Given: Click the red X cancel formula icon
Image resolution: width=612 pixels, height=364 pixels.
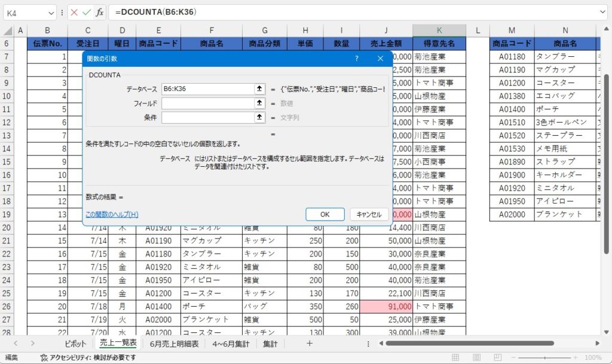Looking at the screenshot, I should 74,12.
